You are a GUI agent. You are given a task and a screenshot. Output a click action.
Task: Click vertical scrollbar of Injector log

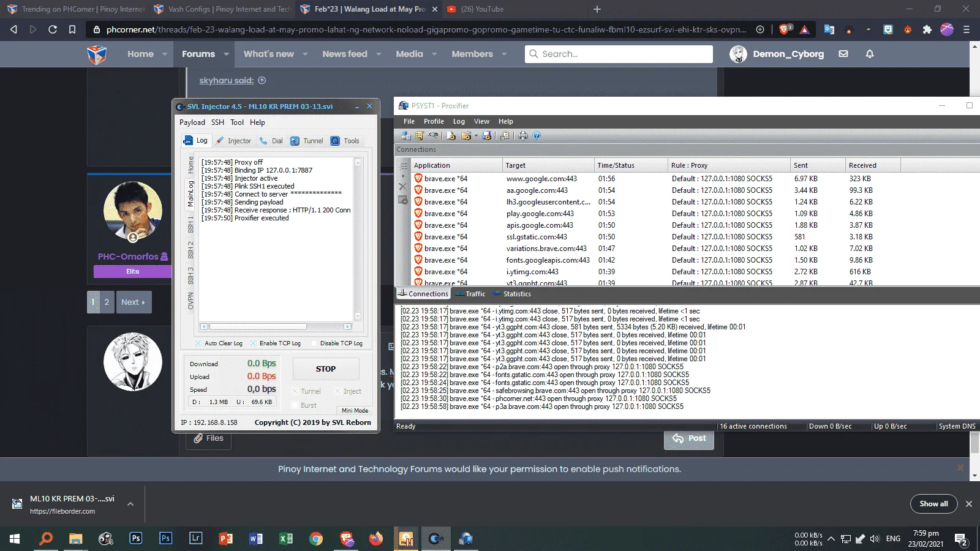point(358,239)
